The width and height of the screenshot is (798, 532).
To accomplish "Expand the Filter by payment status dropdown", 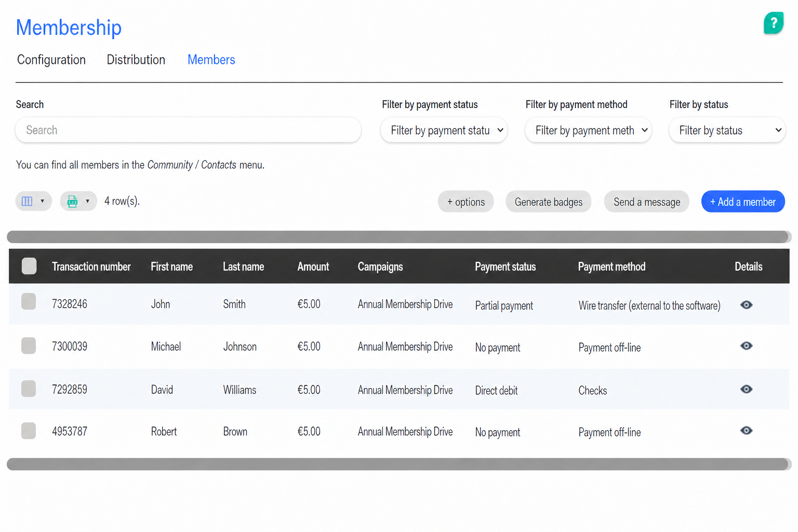I will [x=444, y=130].
